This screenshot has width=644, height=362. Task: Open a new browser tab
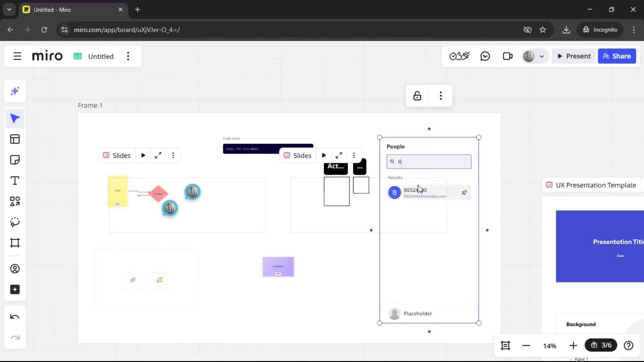(138, 9)
